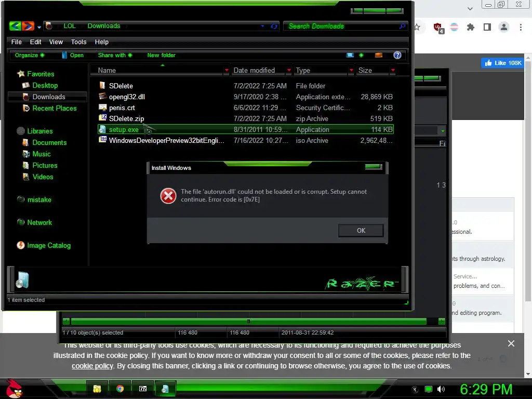
Task: Open Date modified column filter dropdown
Action: coord(289,70)
